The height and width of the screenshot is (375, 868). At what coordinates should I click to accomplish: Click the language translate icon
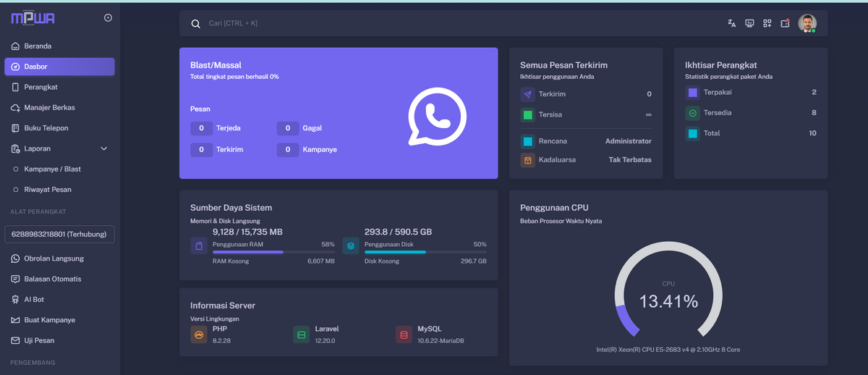coord(731,23)
